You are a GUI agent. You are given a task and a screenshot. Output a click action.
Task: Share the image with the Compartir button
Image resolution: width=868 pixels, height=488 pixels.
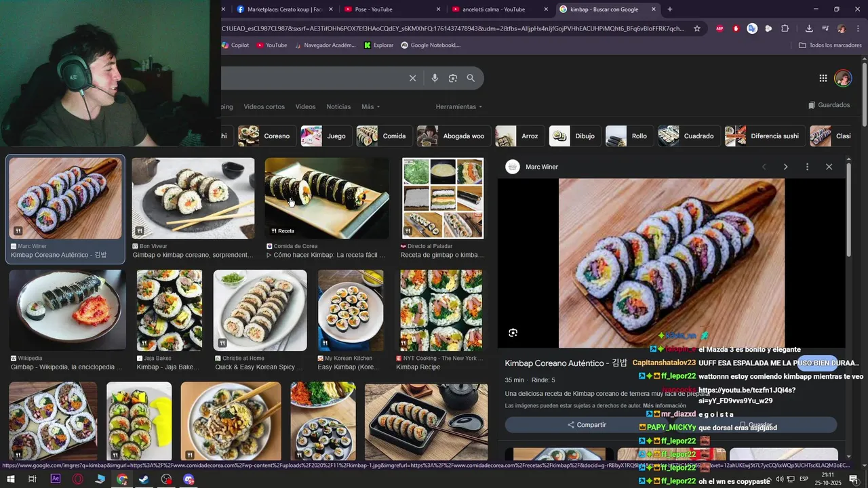tap(587, 425)
